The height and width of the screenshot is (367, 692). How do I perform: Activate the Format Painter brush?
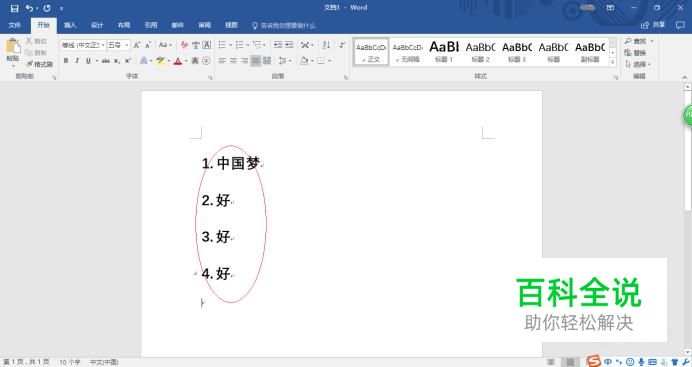pyautogui.click(x=39, y=64)
